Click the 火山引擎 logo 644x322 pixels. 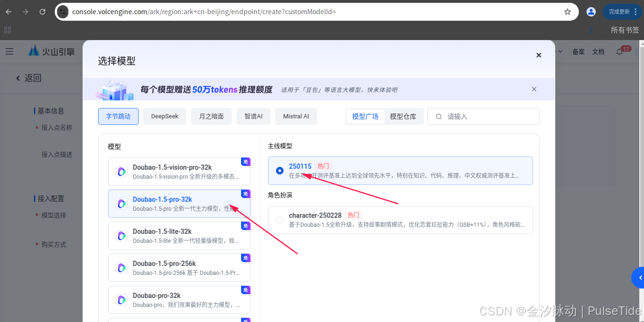point(52,51)
